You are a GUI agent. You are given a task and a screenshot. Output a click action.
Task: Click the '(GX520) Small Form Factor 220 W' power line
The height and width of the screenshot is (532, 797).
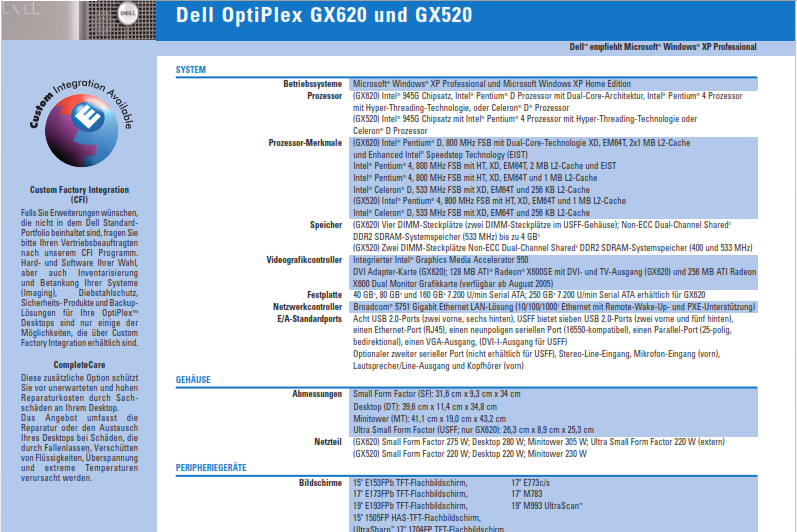coord(470,454)
